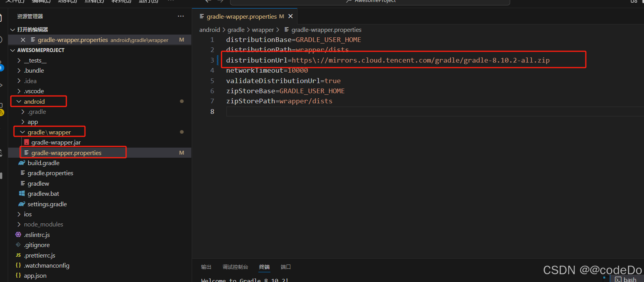This screenshot has width=644, height=282.
Task: Expand the app folder
Action: coord(23,122)
